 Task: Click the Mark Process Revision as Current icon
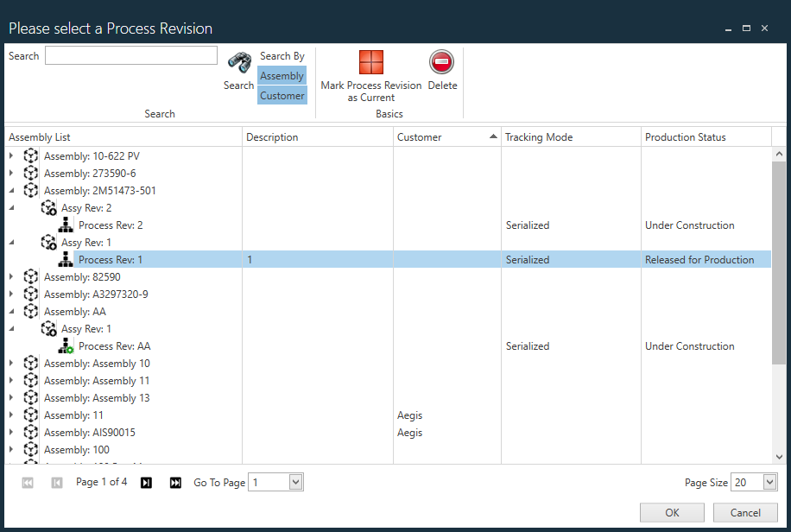pos(370,62)
